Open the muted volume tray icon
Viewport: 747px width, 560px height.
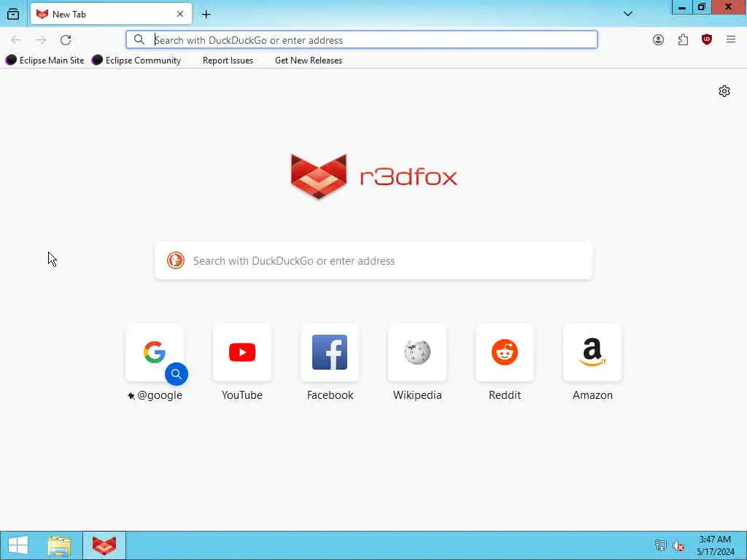[x=678, y=545]
